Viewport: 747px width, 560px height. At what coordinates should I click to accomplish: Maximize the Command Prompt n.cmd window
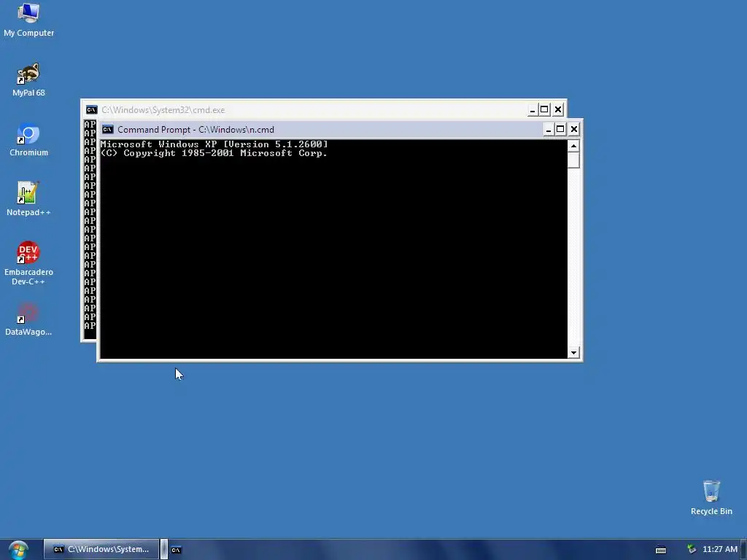click(x=560, y=129)
